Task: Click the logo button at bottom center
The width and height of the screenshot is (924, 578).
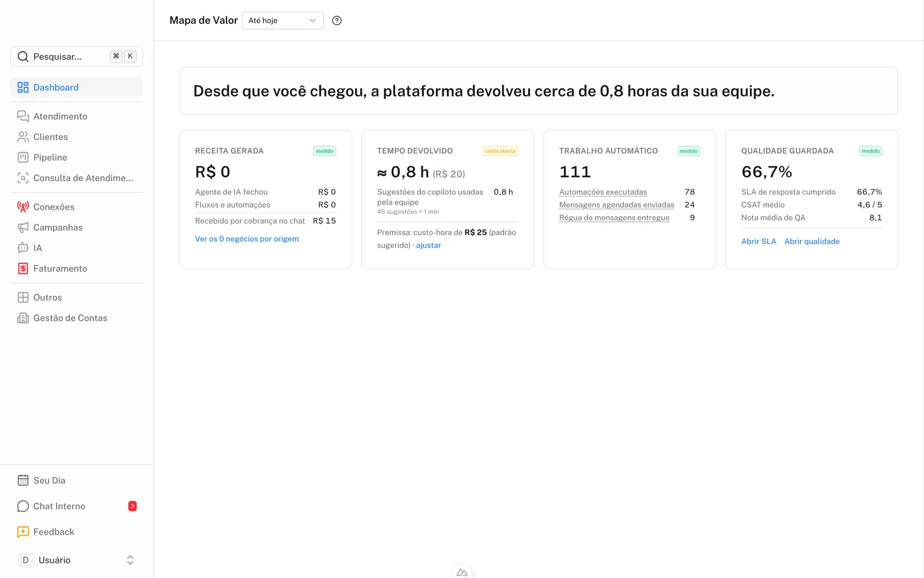Action: click(462, 572)
